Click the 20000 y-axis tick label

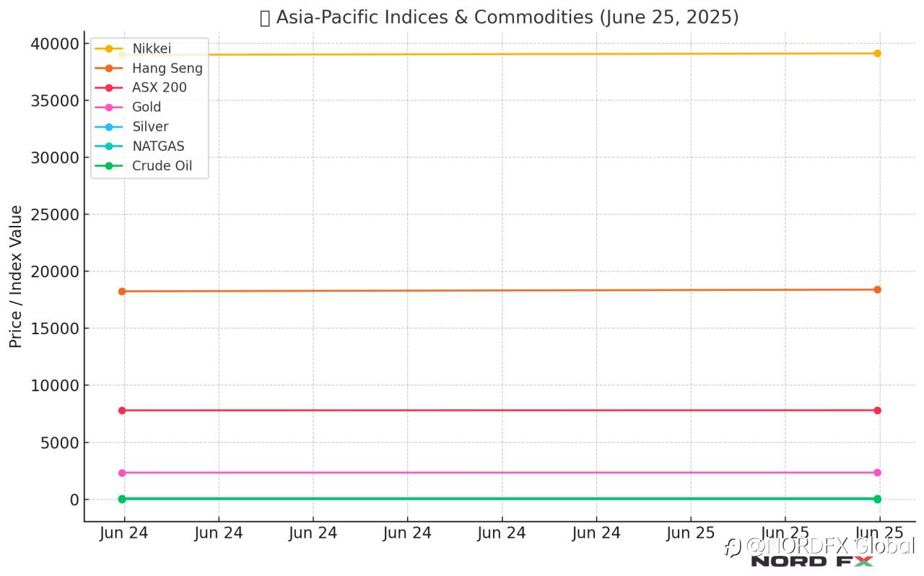click(x=53, y=271)
